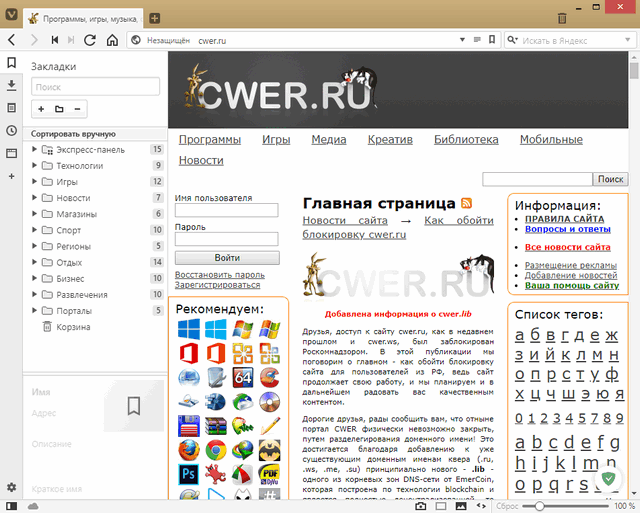Open a new tab with plus button
Viewport: 640px width, 513px height.
click(x=154, y=18)
